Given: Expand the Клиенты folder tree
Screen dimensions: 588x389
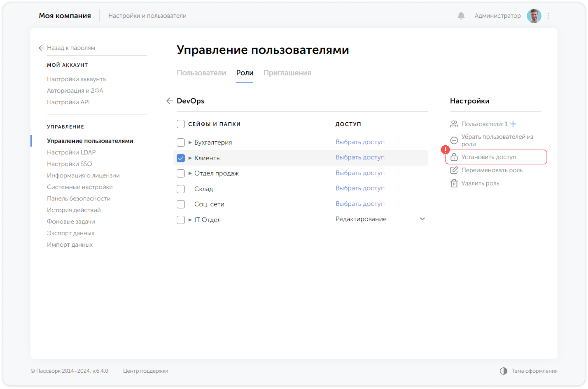Looking at the screenshot, I should 190,158.
